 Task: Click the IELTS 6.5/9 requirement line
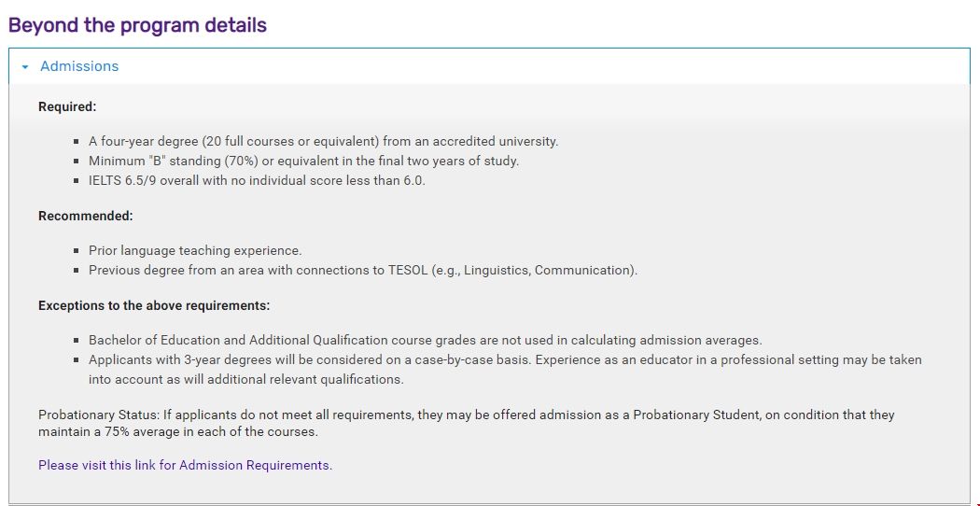coord(257,180)
